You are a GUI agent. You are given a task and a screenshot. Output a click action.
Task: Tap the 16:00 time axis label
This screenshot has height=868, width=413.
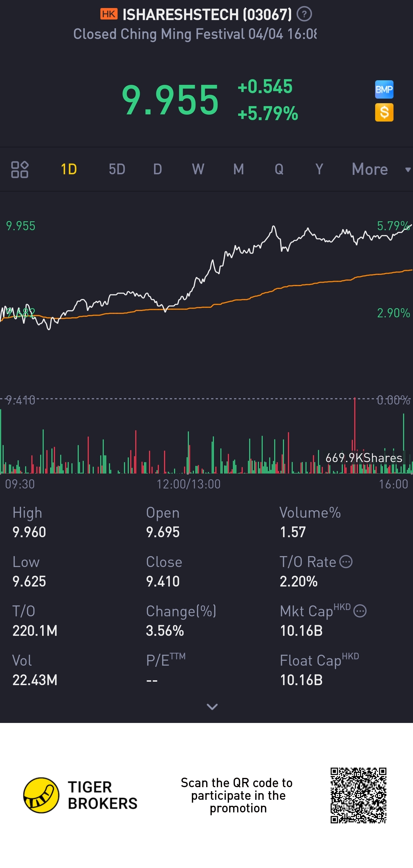pos(393,484)
